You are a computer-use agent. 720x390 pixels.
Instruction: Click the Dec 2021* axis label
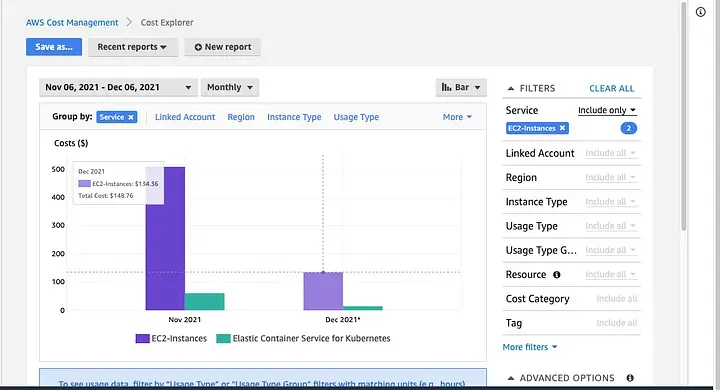(343, 320)
